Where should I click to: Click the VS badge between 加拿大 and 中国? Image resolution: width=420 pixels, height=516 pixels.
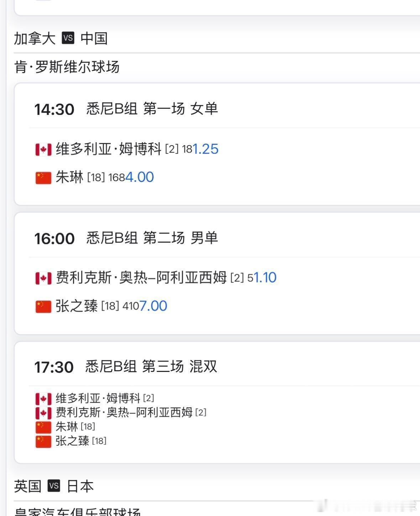[68, 38]
